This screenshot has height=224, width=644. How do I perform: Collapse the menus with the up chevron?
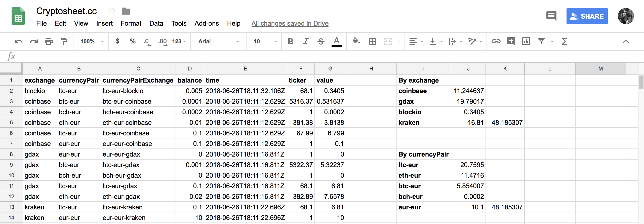[x=626, y=41]
